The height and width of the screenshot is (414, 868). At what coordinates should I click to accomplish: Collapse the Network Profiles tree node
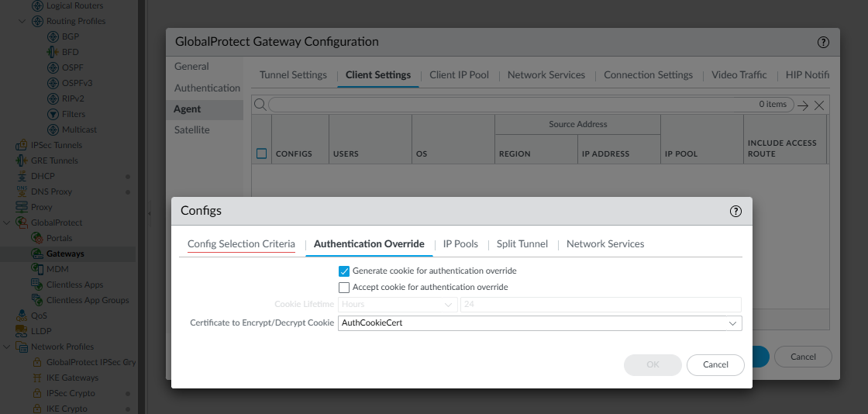pos(7,347)
